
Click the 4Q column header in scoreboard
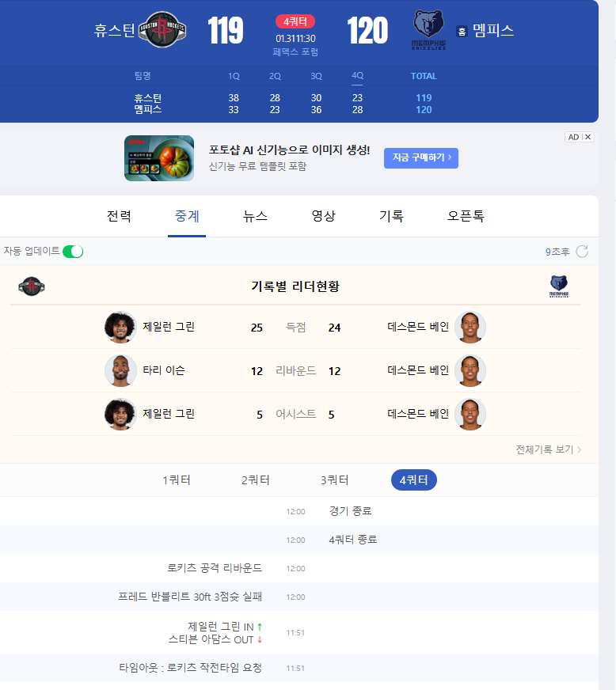[x=358, y=76]
